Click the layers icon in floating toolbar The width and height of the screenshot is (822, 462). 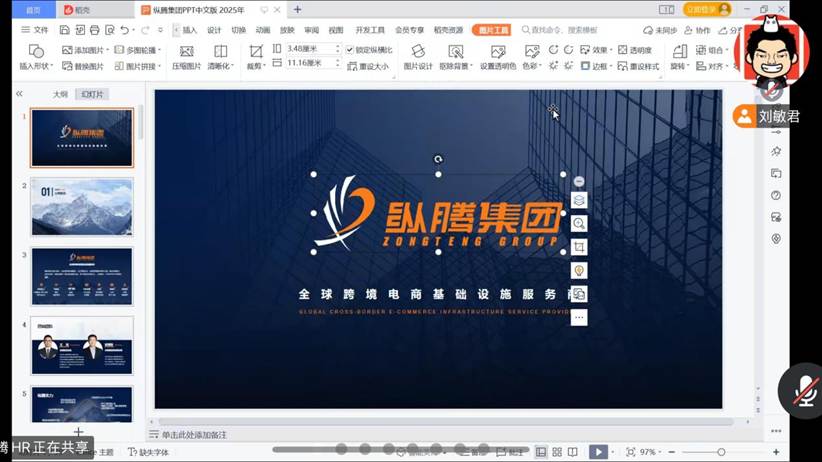(579, 200)
